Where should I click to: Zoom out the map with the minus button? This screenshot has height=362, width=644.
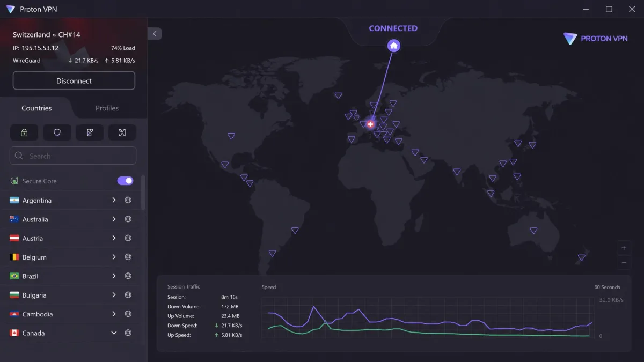pos(624,263)
